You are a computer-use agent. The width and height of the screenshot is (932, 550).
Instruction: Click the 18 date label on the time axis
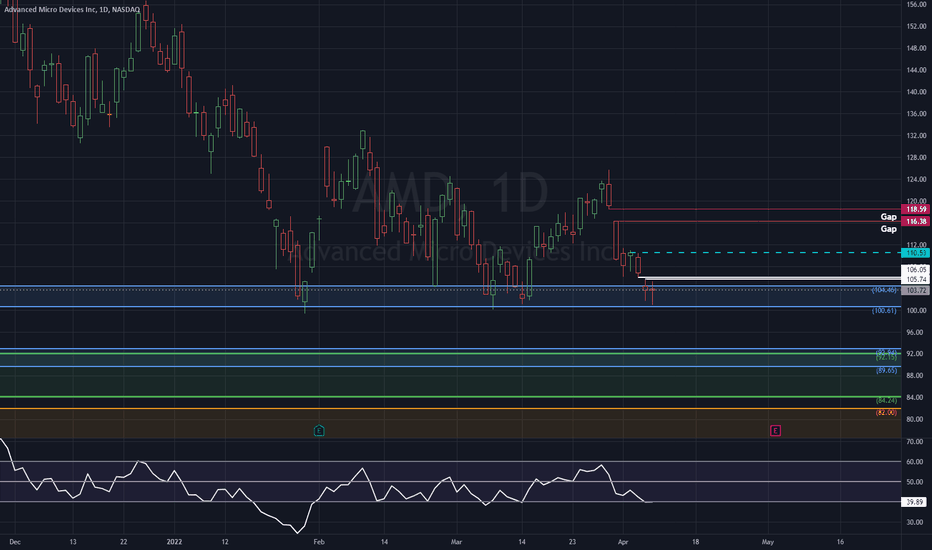coord(695,542)
